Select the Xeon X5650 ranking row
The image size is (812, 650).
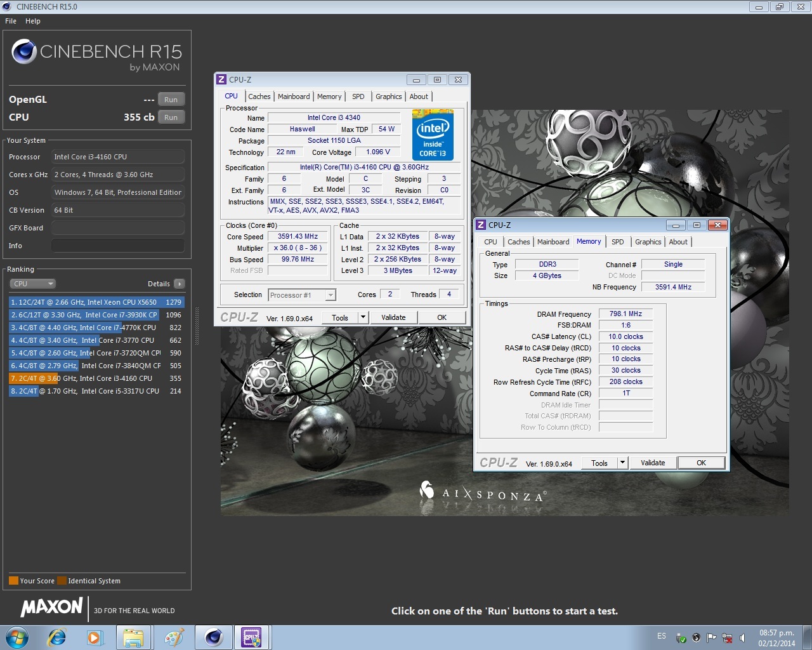[x=96, y=302]
